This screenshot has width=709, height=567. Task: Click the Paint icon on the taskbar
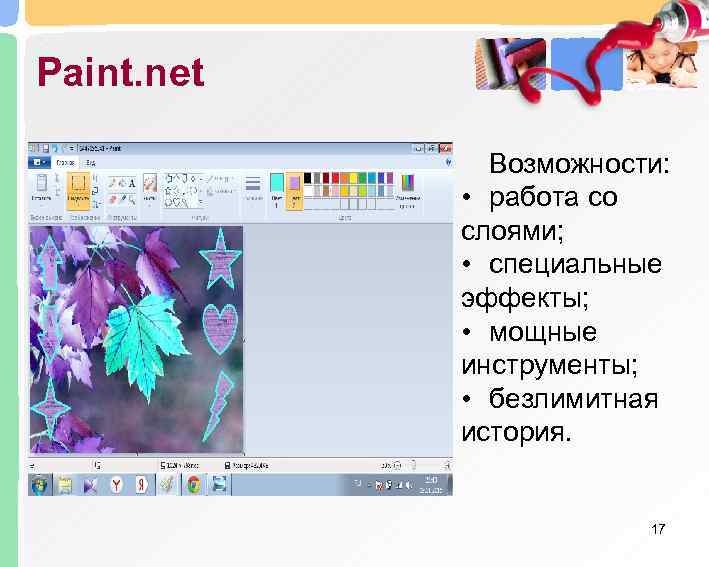tap(167, 485)
